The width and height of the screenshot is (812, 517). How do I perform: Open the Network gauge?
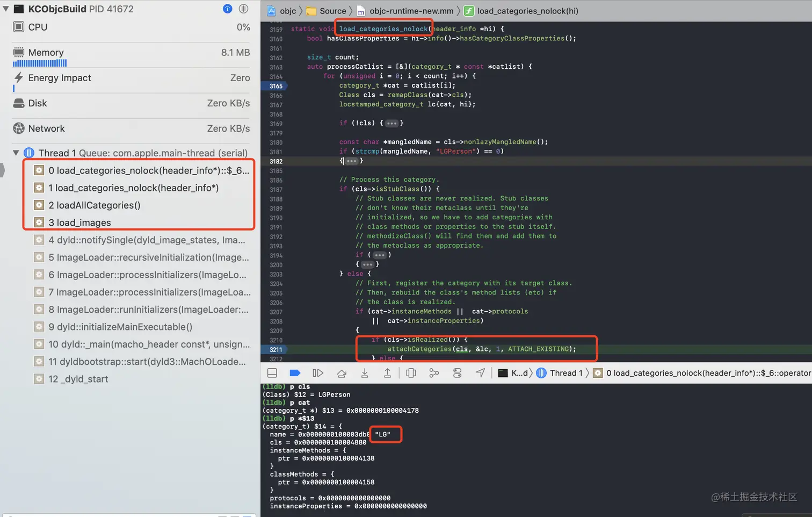pyautogui.click(x=132, y=128)
